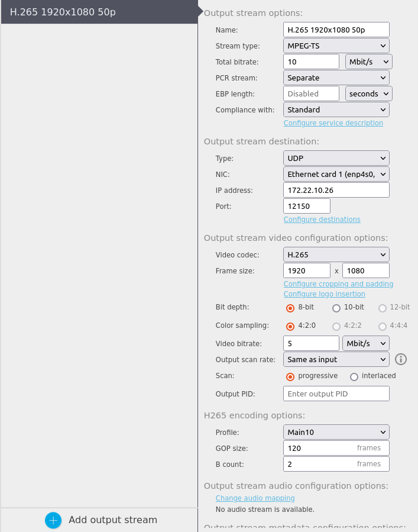Click the frame width 1920 field
Viewport: 418px width, 532px height.
click(x=307, y=270)
